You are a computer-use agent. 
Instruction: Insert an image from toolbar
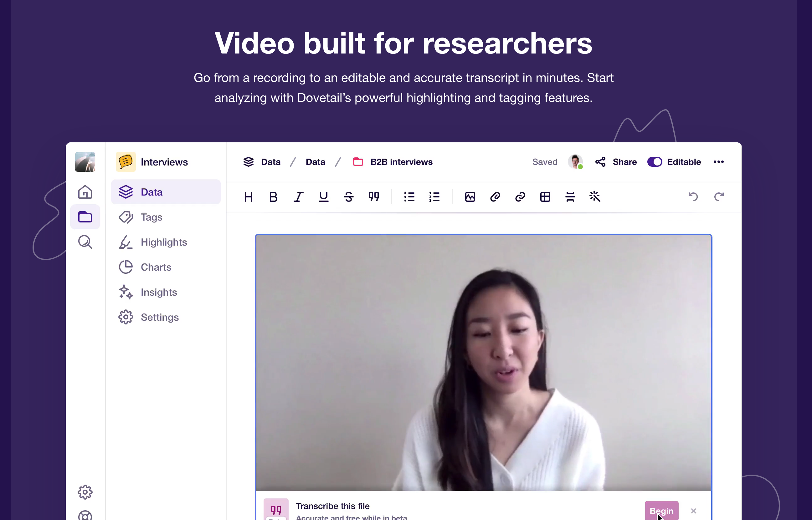coord(470,196)
